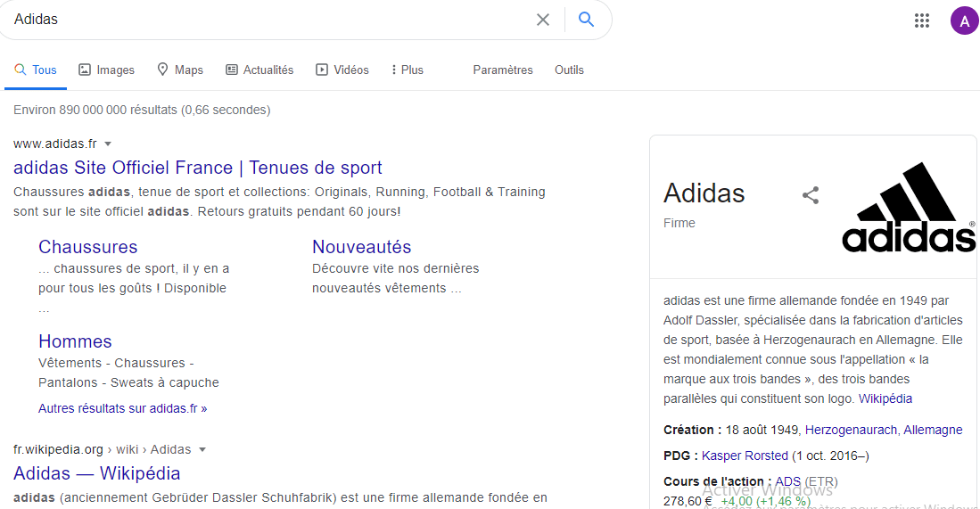Click the stock price 278,60 €

[x=688, y=501]
